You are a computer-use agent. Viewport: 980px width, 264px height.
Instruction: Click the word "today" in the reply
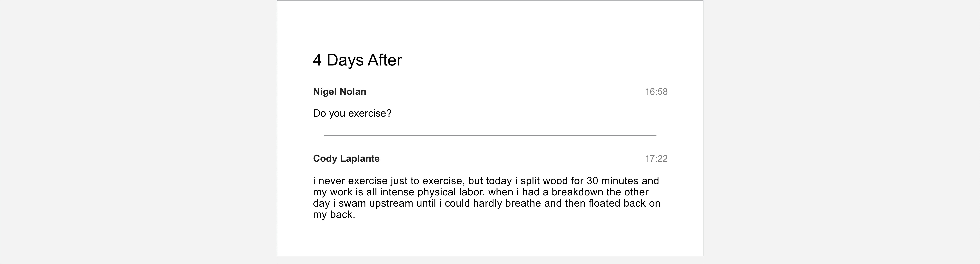[x=499, y=181]
